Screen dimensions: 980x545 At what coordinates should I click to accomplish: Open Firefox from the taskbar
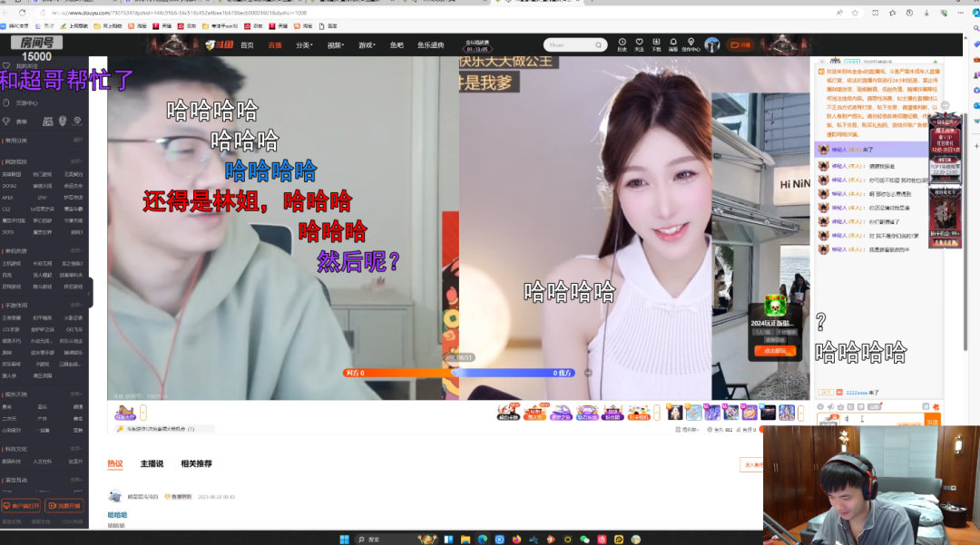tap(516, 540)
